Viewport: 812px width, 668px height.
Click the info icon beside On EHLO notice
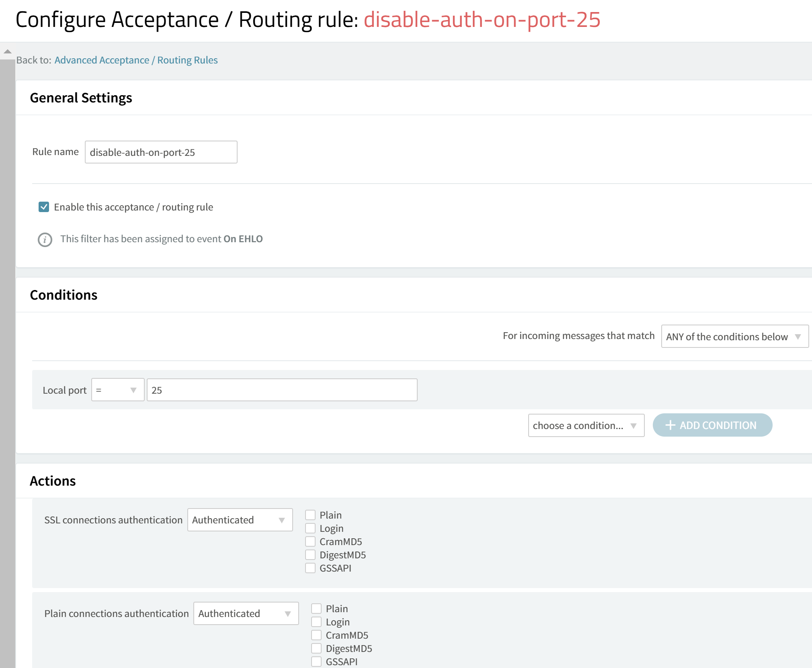click(x=45, y=240)
